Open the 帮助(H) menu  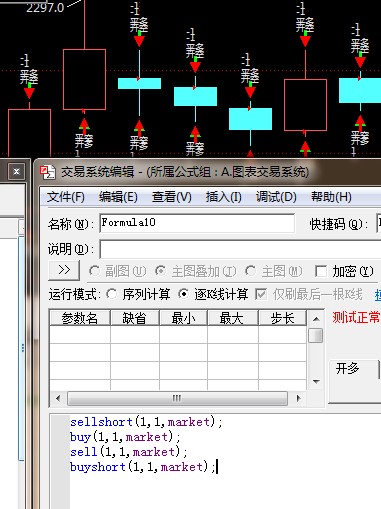[x=331, y=197]
